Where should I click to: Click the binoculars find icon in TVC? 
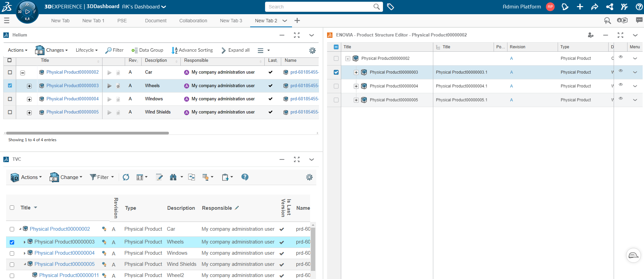click(x=173, y=177)
